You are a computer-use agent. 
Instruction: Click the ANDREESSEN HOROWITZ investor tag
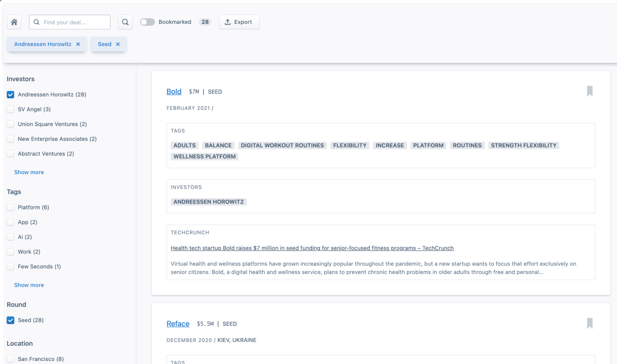pos(208,202)
